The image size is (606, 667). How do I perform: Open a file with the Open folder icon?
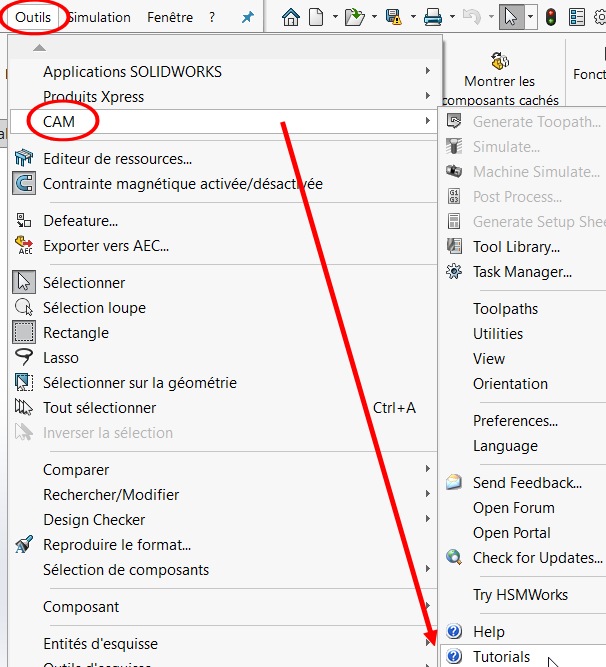point(355,17)
